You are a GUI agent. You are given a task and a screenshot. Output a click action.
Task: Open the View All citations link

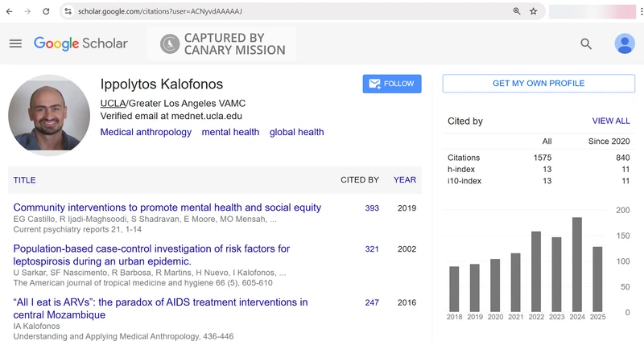(x=611, y=121)
